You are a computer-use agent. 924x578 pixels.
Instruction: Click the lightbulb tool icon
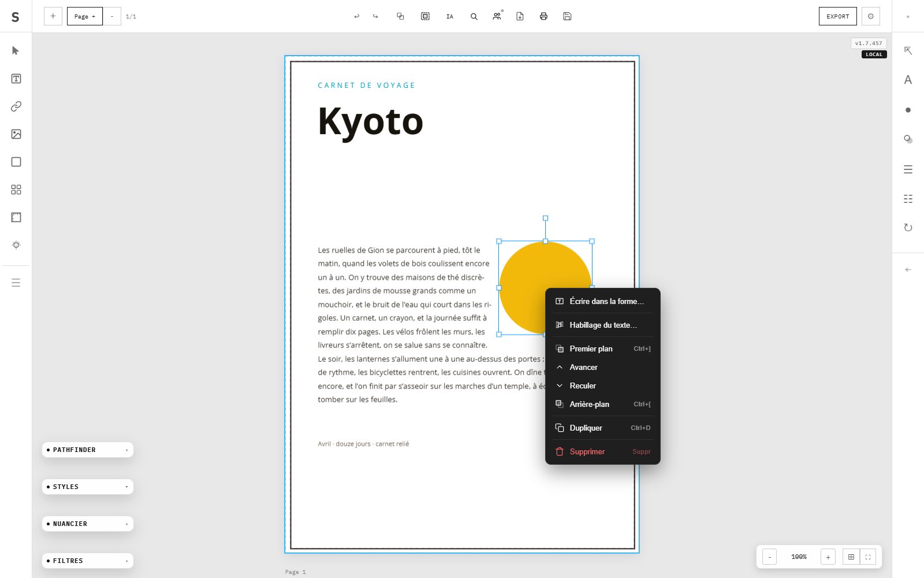coord(16,245)
